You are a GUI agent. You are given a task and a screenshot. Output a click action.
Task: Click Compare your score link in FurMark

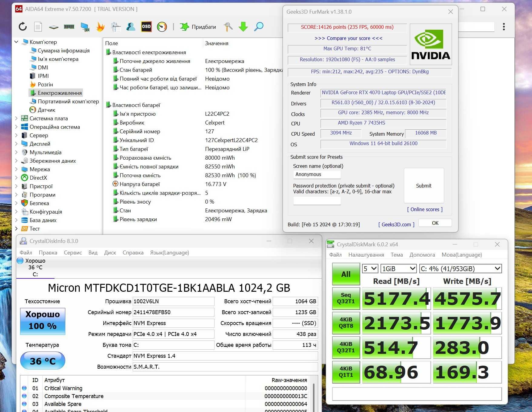pos(348,38)
